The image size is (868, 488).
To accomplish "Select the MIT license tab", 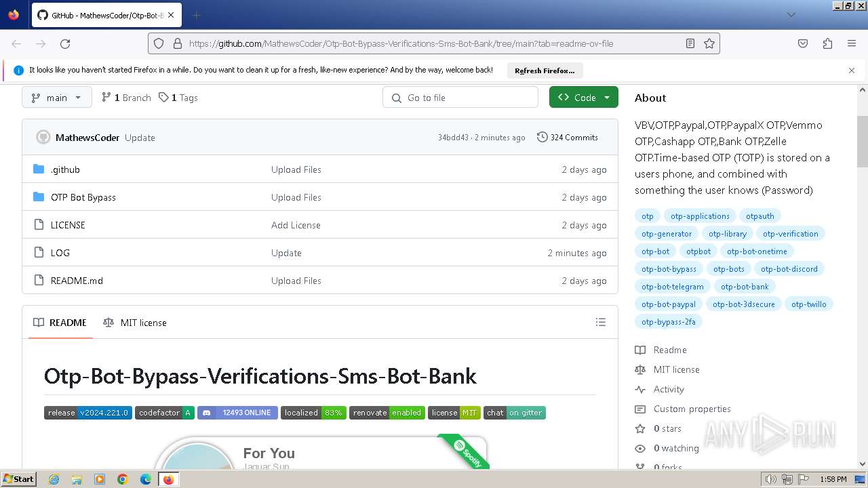I will 134,323.
